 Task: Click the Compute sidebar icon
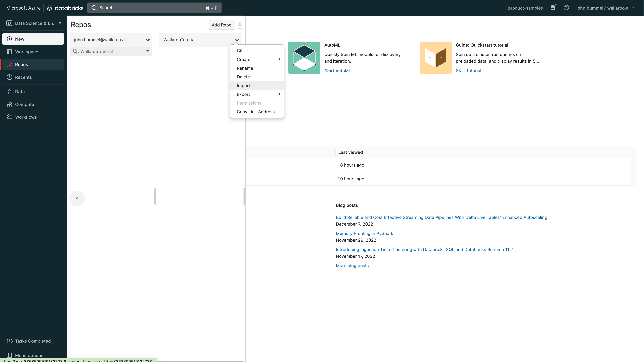pyautogui.click(x=10, y=104)
